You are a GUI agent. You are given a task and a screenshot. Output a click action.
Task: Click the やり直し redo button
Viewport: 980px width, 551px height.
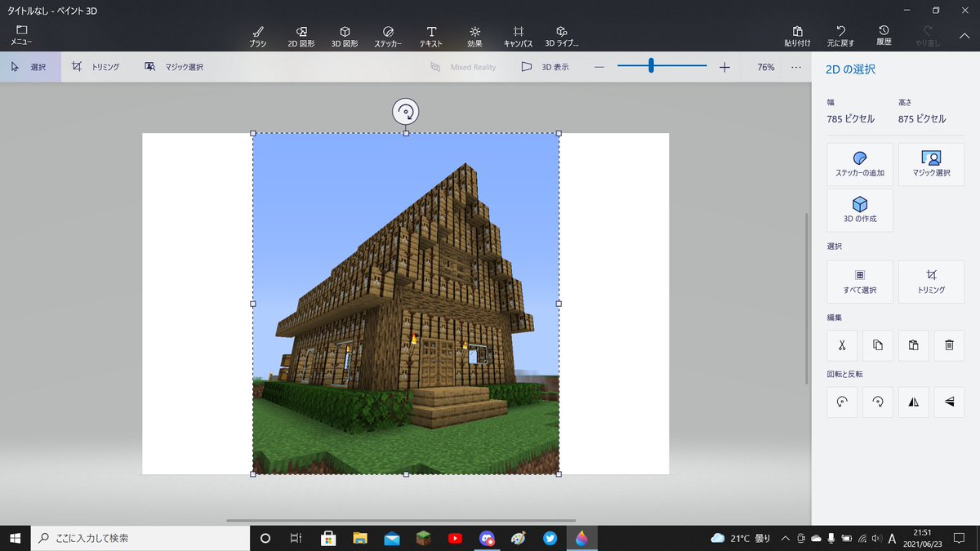pos(927,35)
